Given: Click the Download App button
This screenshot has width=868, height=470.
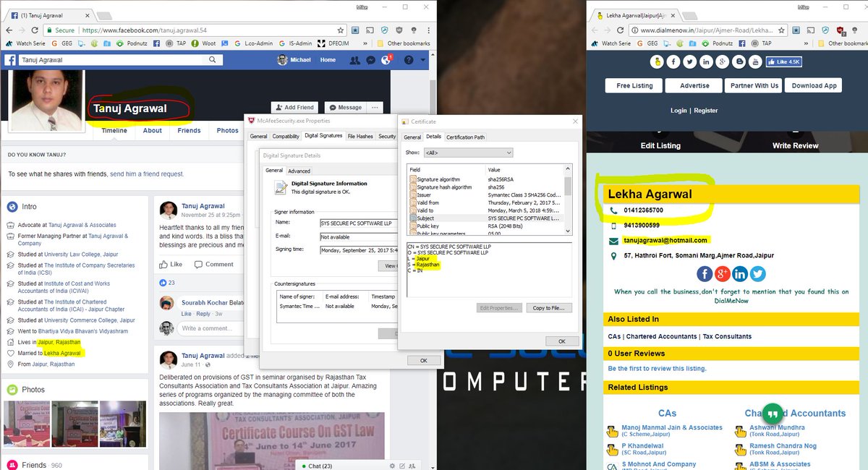Looking at the screenshot, I should coord(814,85).
